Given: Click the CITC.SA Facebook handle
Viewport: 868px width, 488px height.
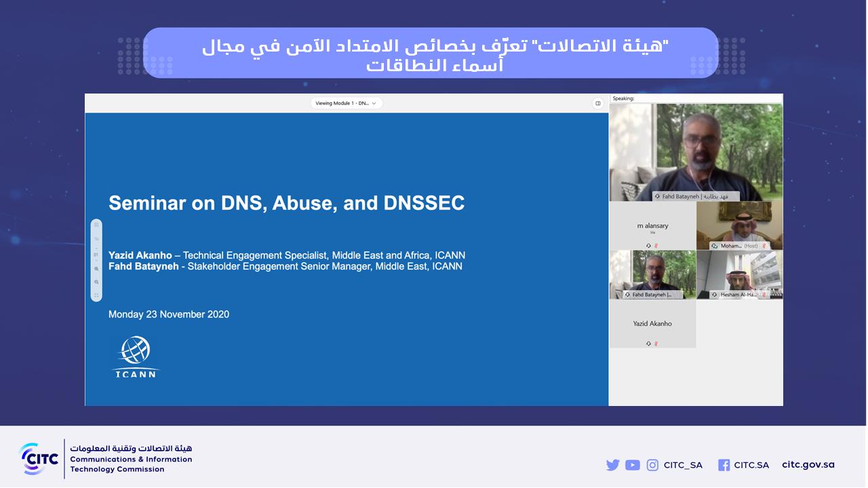Looking at the screenshot, I should (751, 465).
